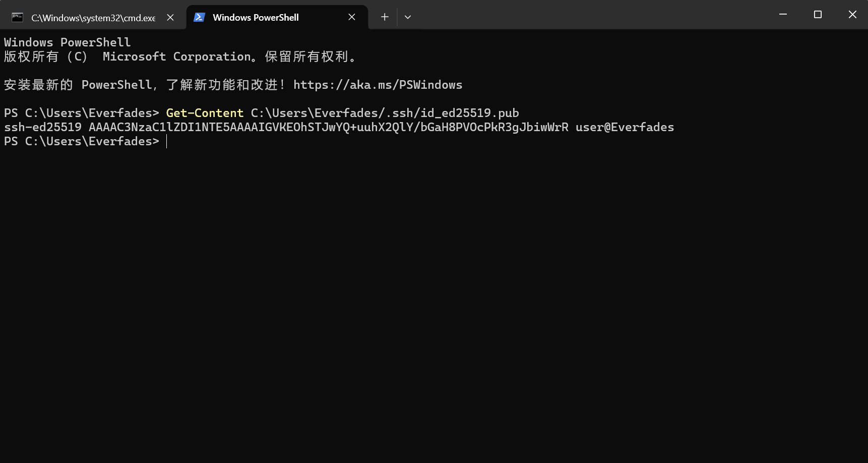
Task: Click the PowerShell tab icon
Action: tap(199, 17)
